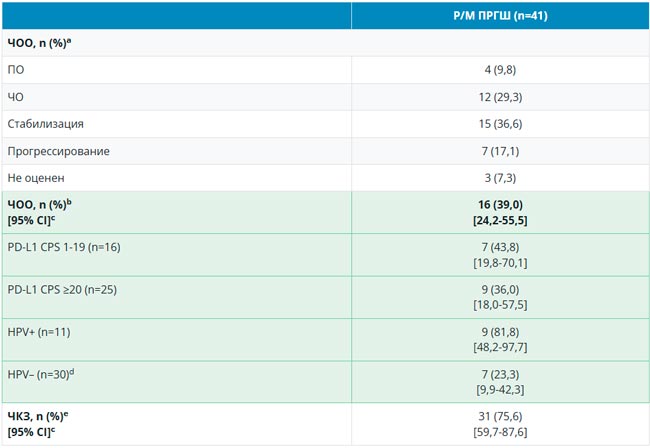Click the HPV+ (n=11) row label
This screenshot has width=650, height=448.
click(40, 332)
